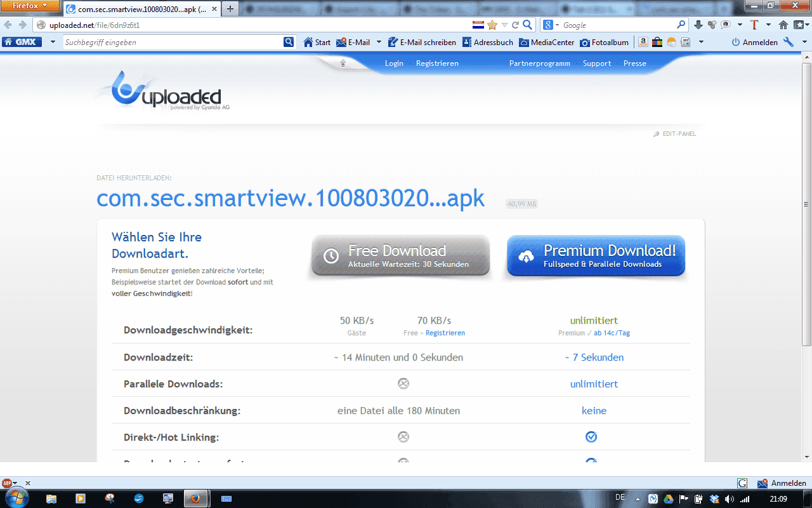Click Start in GMX toolbar
812x508 pixels.
point(317,42)
